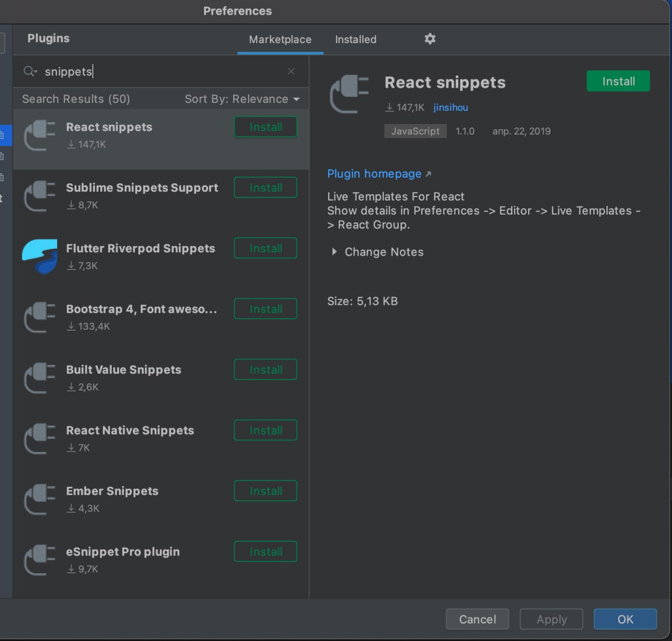This screenshot has height=641, width=672.
Task: Install React snippets using the green button
Action: [618, 81]
